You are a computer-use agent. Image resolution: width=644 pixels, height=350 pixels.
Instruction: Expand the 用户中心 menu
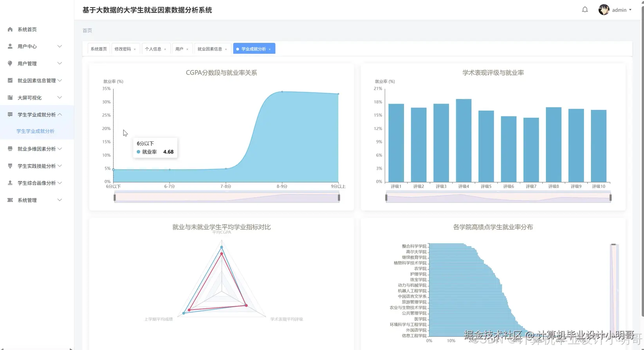pos(60,46)
